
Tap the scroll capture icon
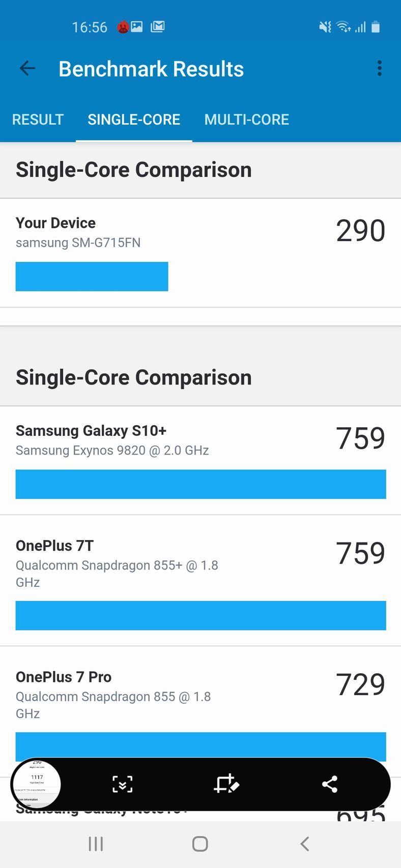(122, 784)
